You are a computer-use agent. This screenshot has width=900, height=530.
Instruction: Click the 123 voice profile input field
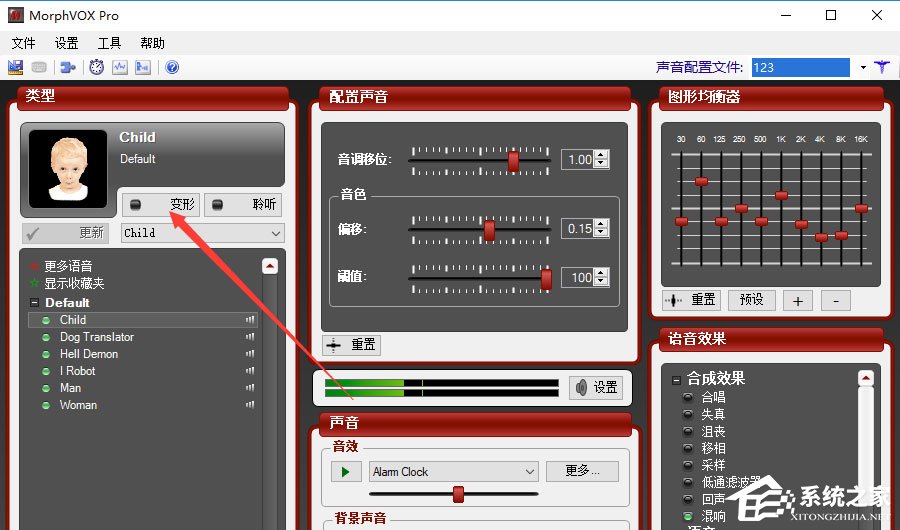coord(801,68)
